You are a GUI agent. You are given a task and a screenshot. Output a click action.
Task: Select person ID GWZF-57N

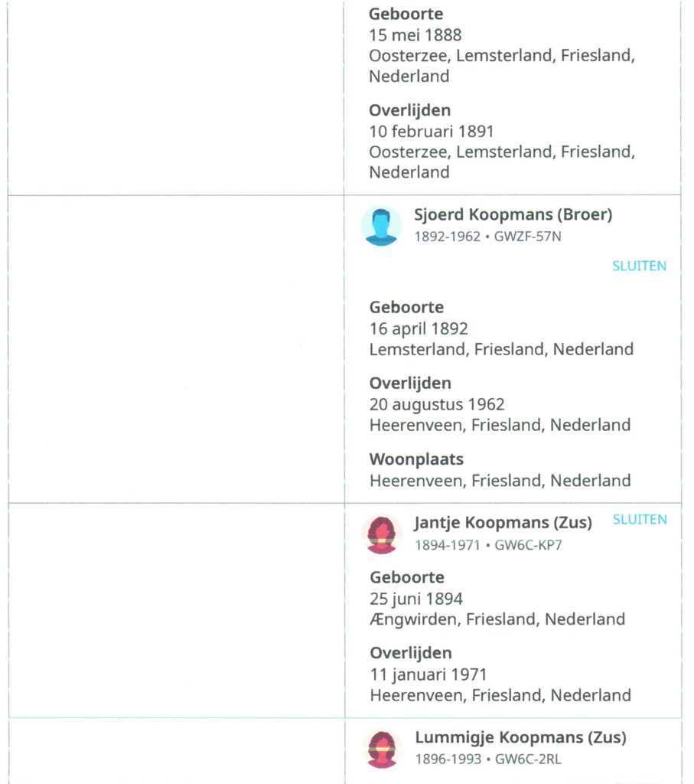(528, 237)
